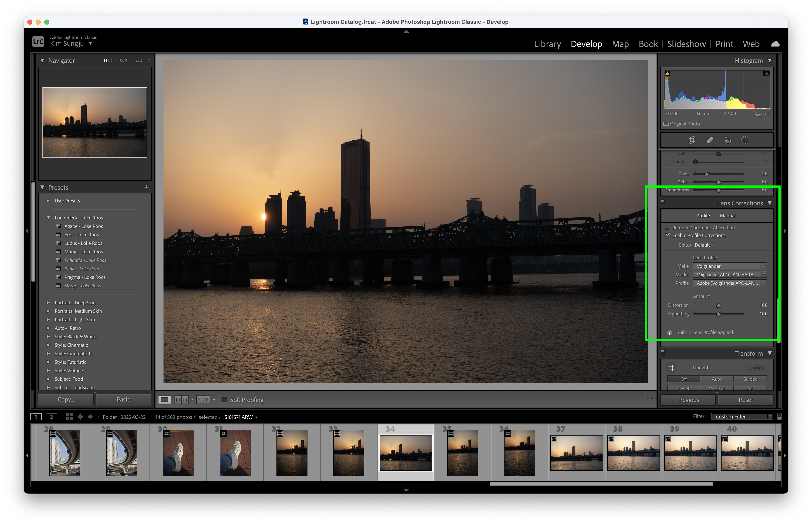
Task: Select the Crop Overlay tool icon
Action: click(x=692, y=140)
